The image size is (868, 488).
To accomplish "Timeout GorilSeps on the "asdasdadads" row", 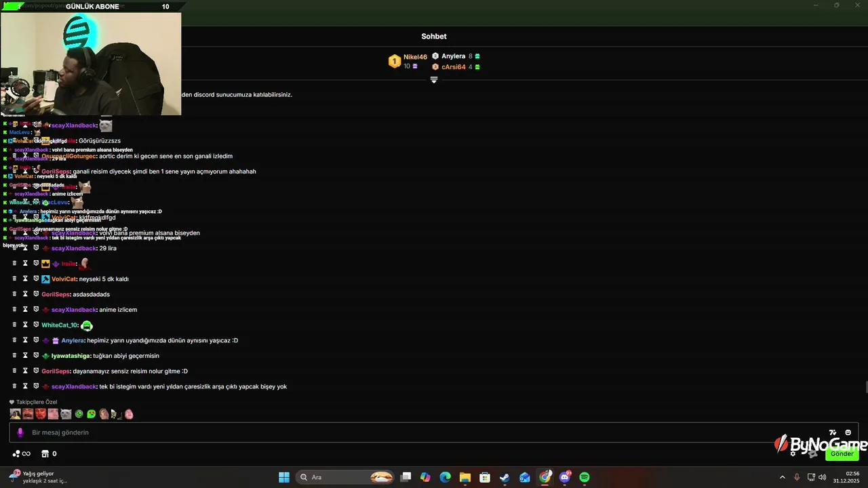I will point(25,294).
